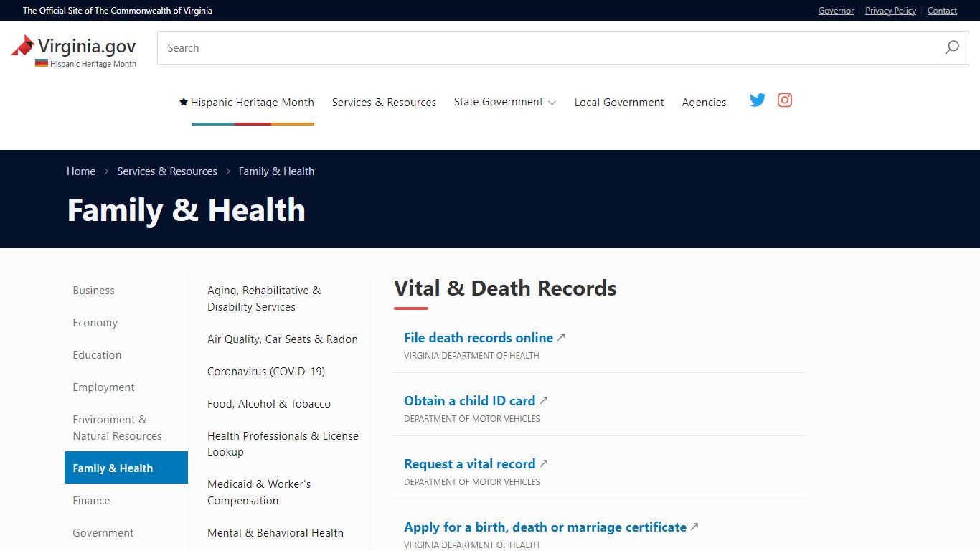Click external arrow next to File death records online
Image resolution: width=980 pixels, height=551 pixels.
click(x=561, y=337)
